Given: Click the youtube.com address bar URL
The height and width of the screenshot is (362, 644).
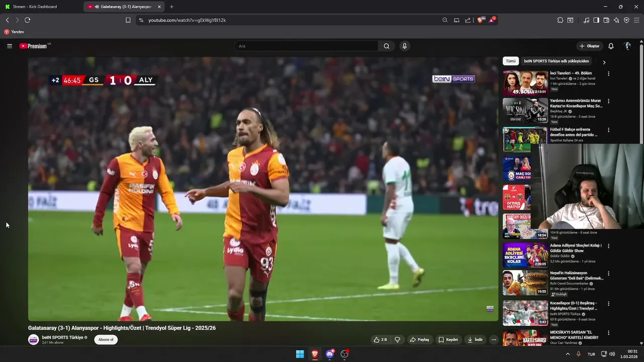Looking at the screenshot, I should [x=187, y=20].
